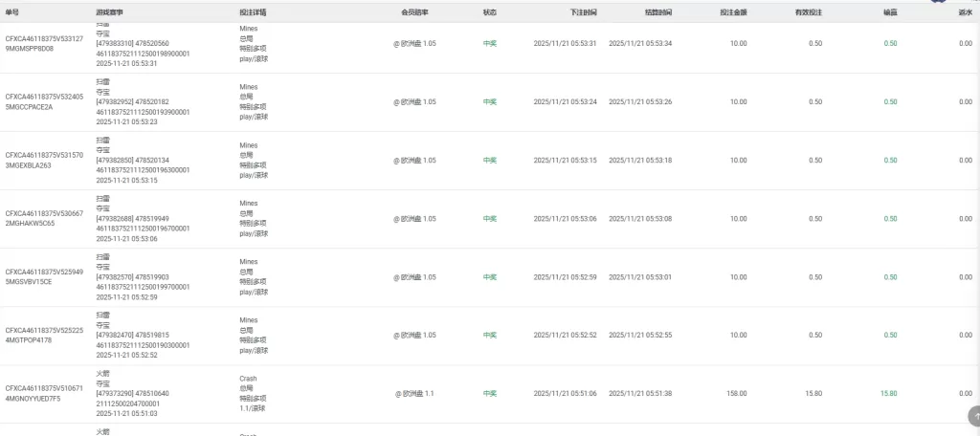This screenshot has width=980, height=436.
Task: Click the Crash bet detail text
Action: [x=248, y=379]
